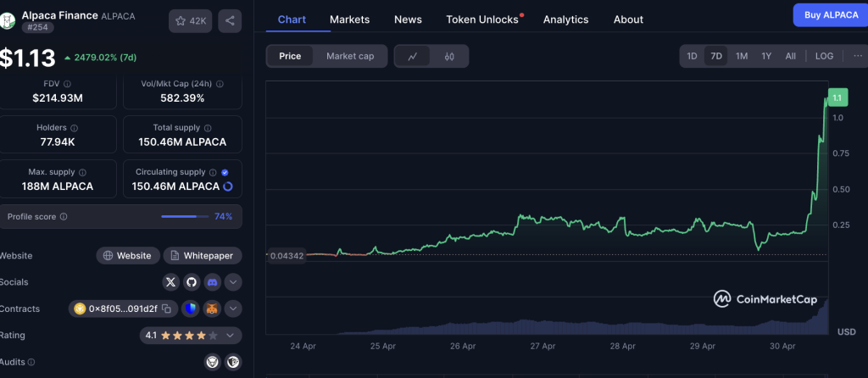Click the $214.93M FDV value

tap(58, 98)
